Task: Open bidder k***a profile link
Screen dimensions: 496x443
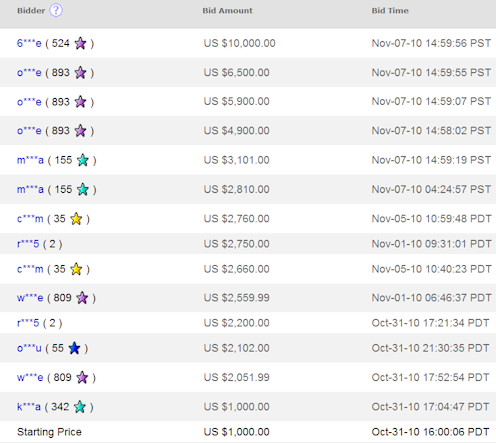Action: pos(29,407)
